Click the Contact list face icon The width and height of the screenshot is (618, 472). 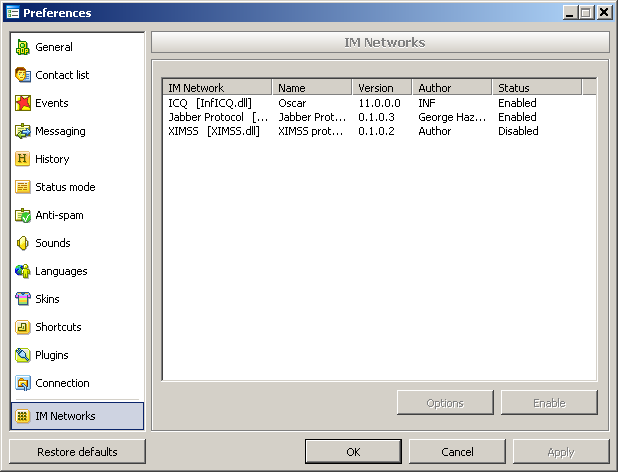22,75
